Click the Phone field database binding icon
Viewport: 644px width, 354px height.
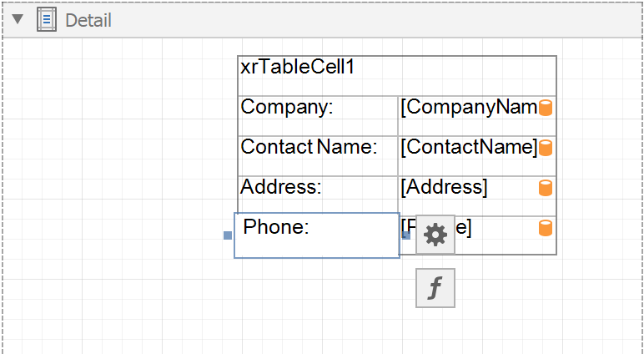(546, 228)
